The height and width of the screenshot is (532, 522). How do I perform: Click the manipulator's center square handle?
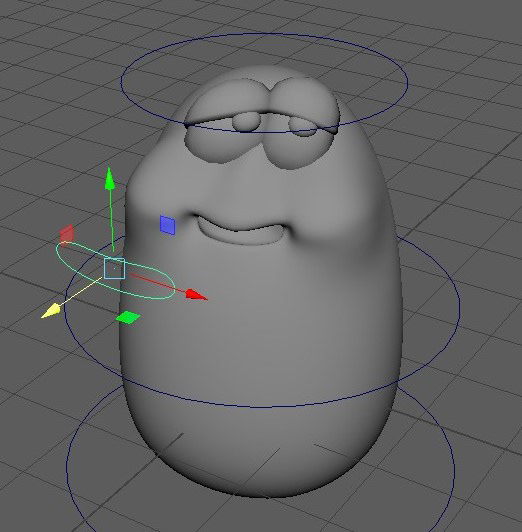114,268
